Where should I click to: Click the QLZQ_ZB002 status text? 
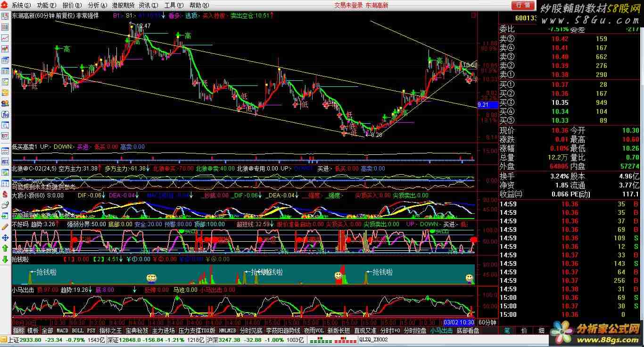pos(373,339)
